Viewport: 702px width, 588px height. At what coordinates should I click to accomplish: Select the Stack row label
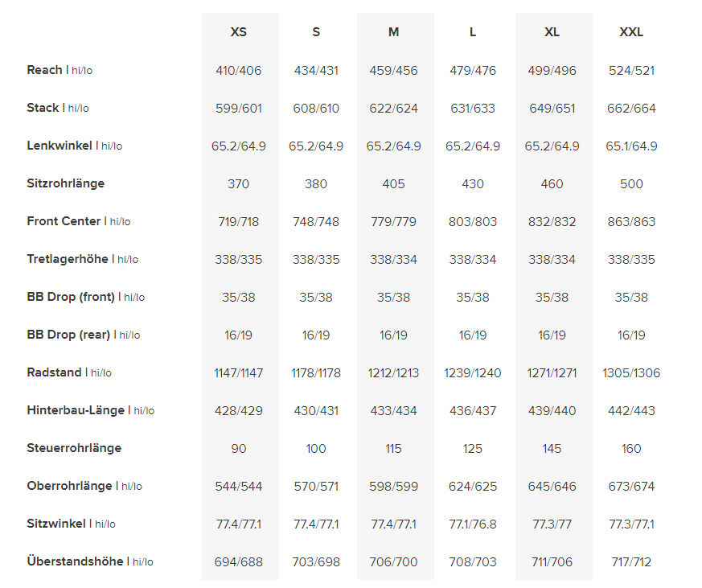click(43, 108)
